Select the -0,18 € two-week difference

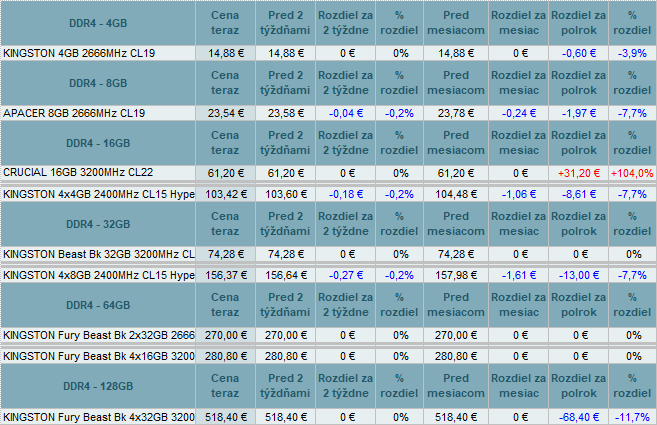[x=346, y=194]
